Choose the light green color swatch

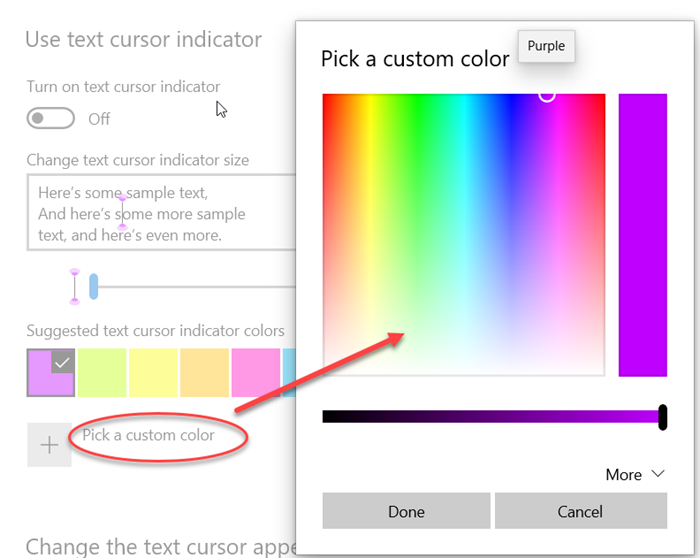pyautogui.click(x=102, y=372)
